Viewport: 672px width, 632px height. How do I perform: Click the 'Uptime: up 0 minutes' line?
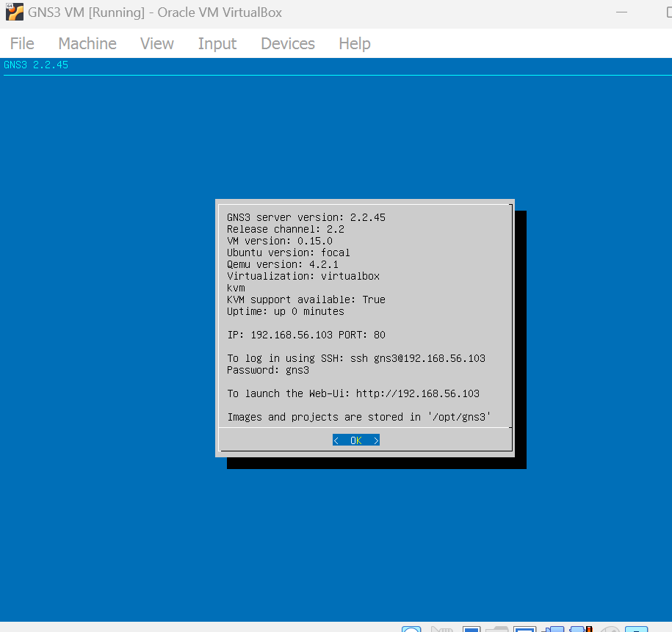(286, 311)
